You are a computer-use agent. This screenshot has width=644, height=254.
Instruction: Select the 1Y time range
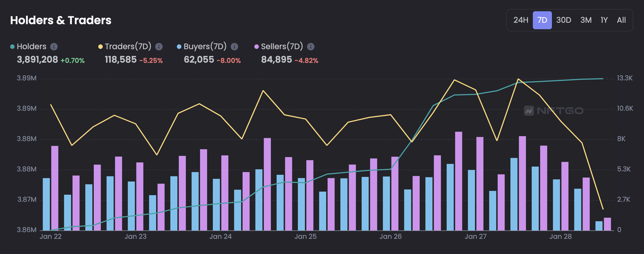[604, 20]
